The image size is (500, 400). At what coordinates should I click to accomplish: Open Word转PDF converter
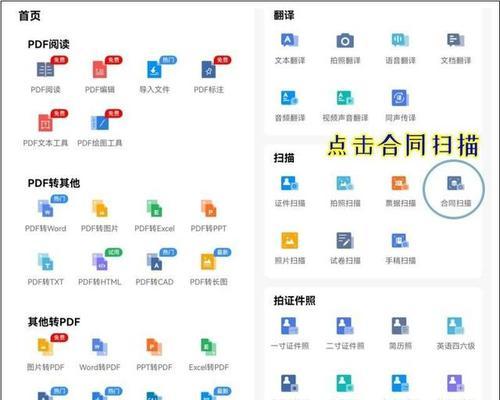(100, 347)
